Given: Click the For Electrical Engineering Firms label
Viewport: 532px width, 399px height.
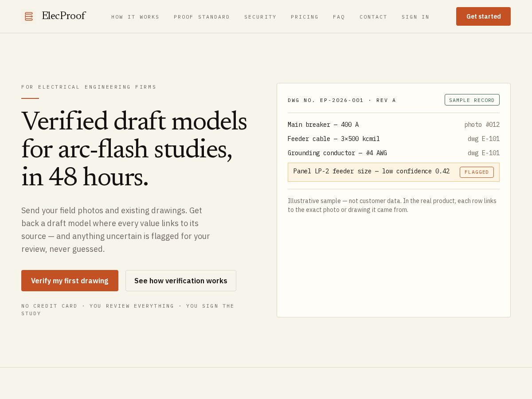Looking at the screenshot, I should click(89, 87).
